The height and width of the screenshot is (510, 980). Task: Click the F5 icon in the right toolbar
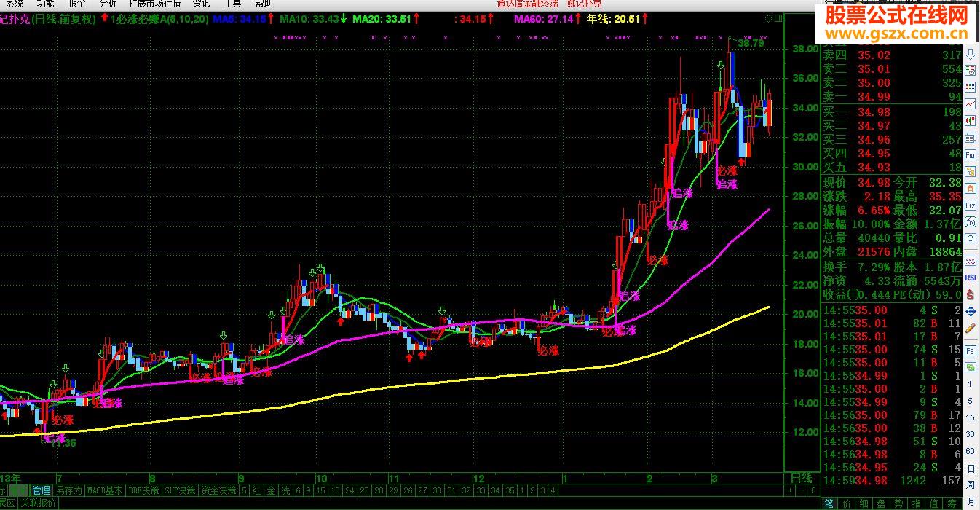pyautogui.click(x=971, y=350)
